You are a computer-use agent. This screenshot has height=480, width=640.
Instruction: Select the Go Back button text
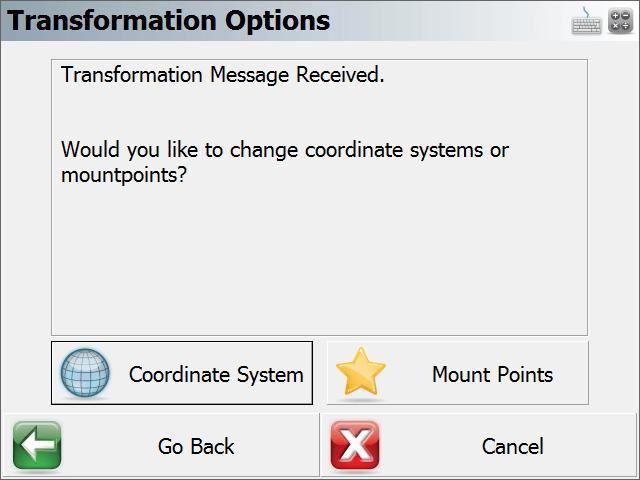(196, 447)
